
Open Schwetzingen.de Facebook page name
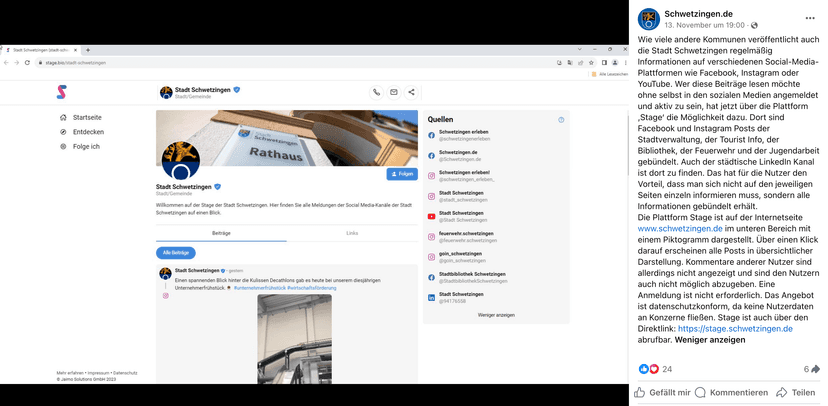click(699, 14)
